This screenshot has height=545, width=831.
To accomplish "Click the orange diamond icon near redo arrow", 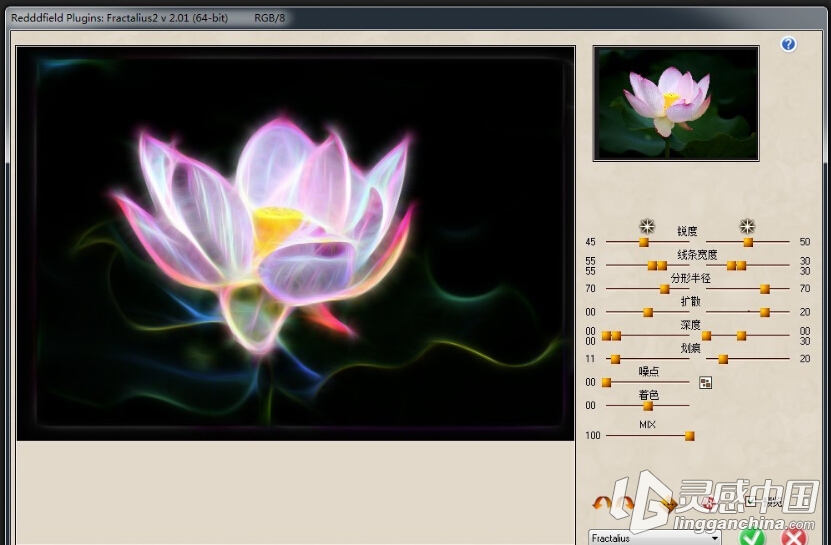I will pos(669,504).
